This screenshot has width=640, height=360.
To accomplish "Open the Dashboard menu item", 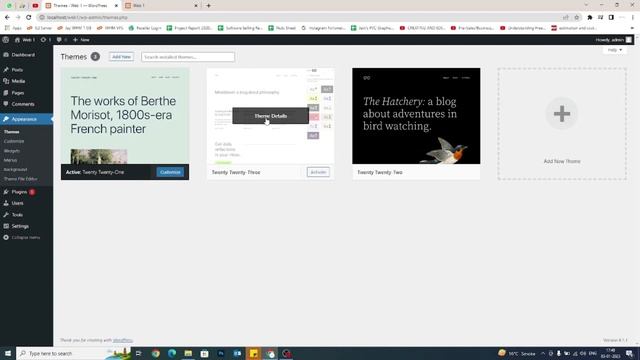I will point(23,55).
